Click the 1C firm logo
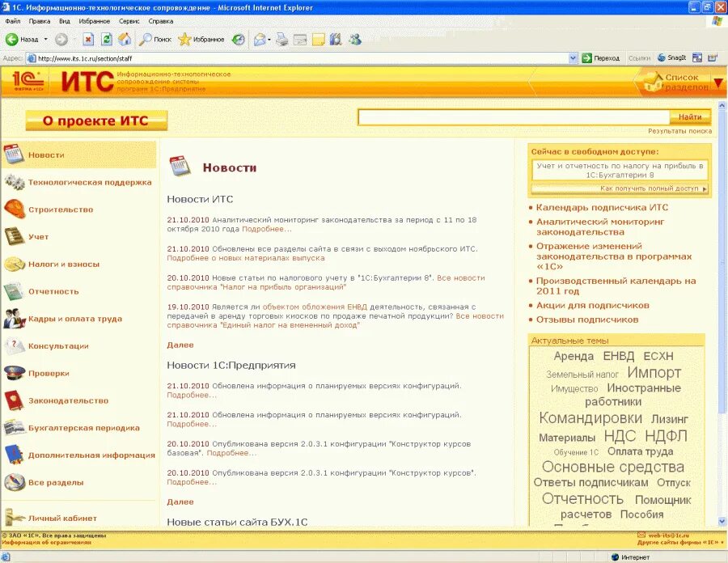 pos(29,81)
